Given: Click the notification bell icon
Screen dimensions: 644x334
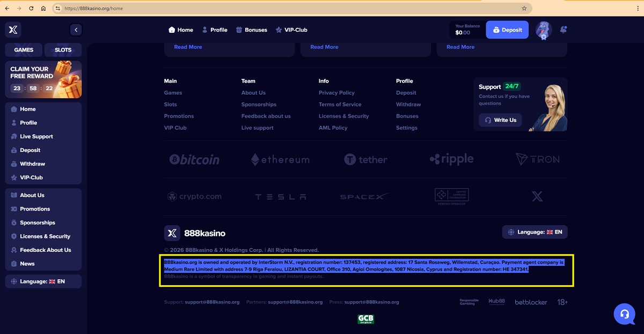Looking at the screenshot, I should [563, 30].
